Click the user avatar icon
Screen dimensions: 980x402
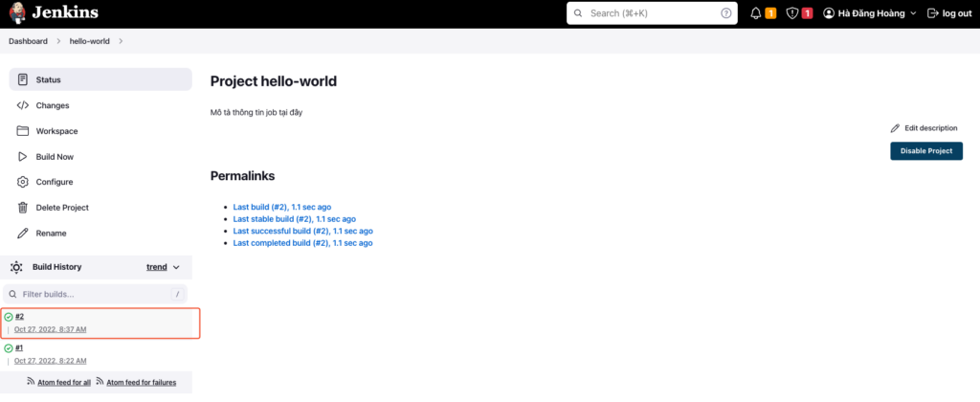tap(829, 13)
